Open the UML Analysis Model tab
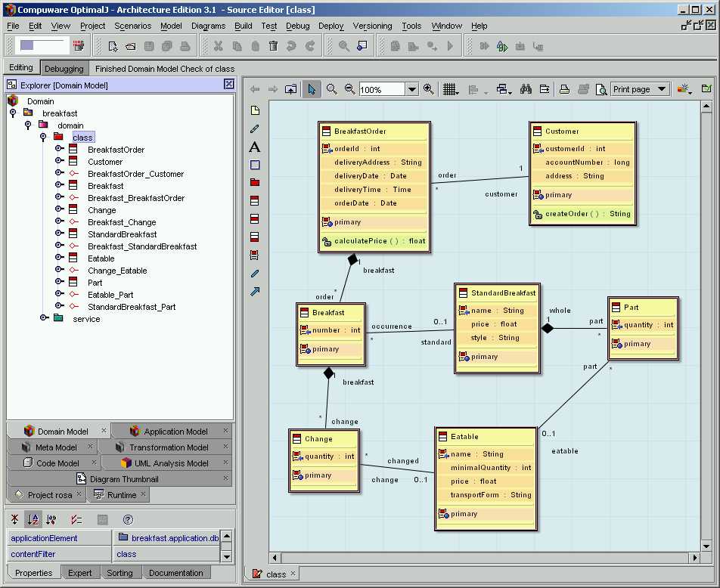The width and height of the screenshot is (720, 588). [166, 463]
